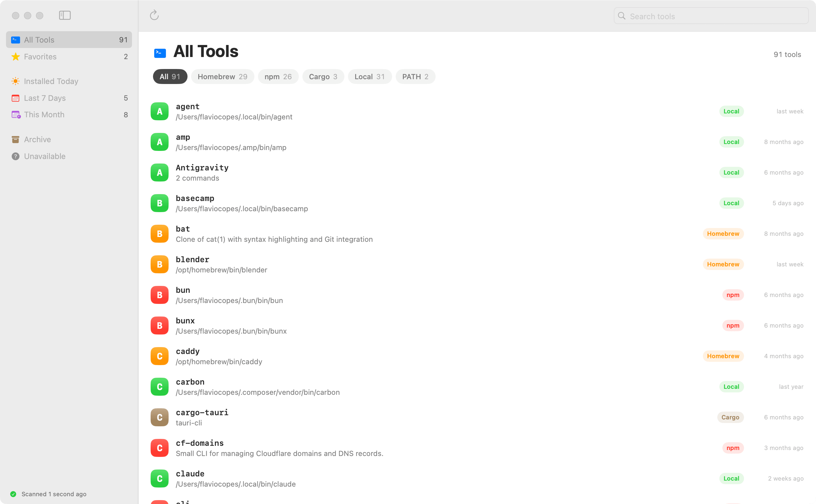Click the Homebrew badge on caddy row
This screenshot has height=504, width=816.
click(x=723, y=356)
